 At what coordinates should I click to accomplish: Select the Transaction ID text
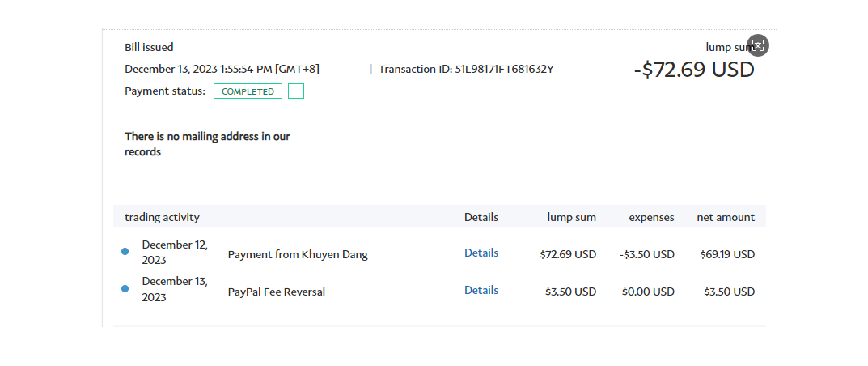coord(466,69)
